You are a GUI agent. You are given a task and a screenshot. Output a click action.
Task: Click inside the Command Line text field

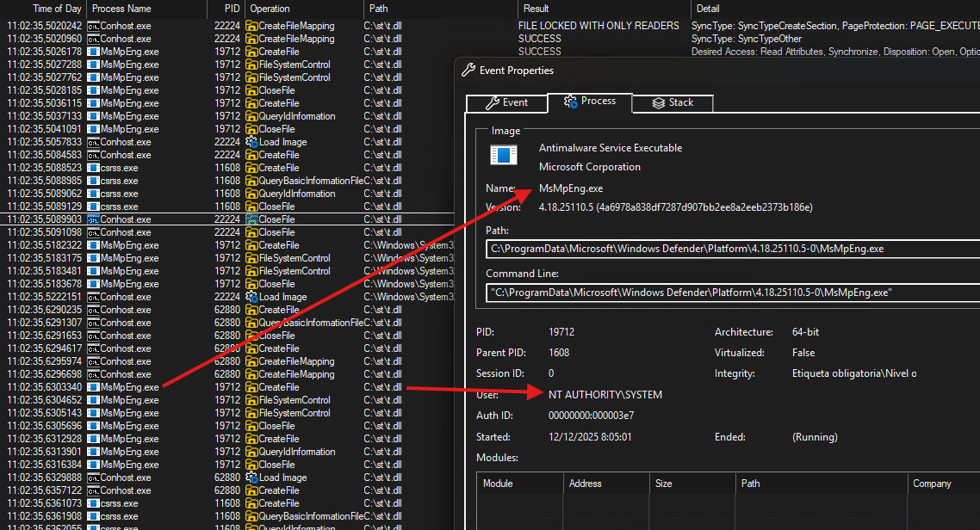click(x=732, y=293)
